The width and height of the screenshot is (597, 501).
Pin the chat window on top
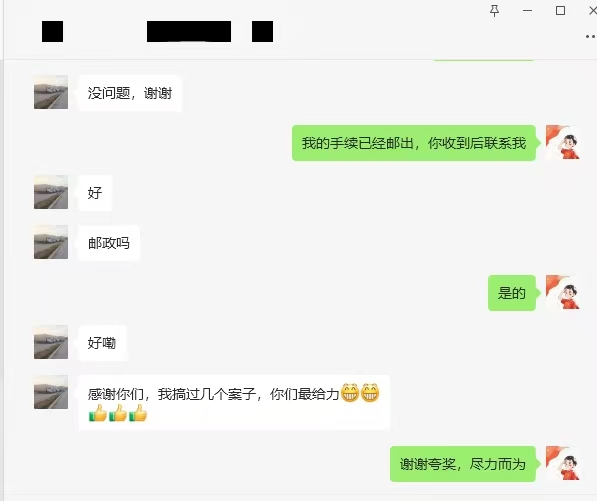(x=494, y=11)
